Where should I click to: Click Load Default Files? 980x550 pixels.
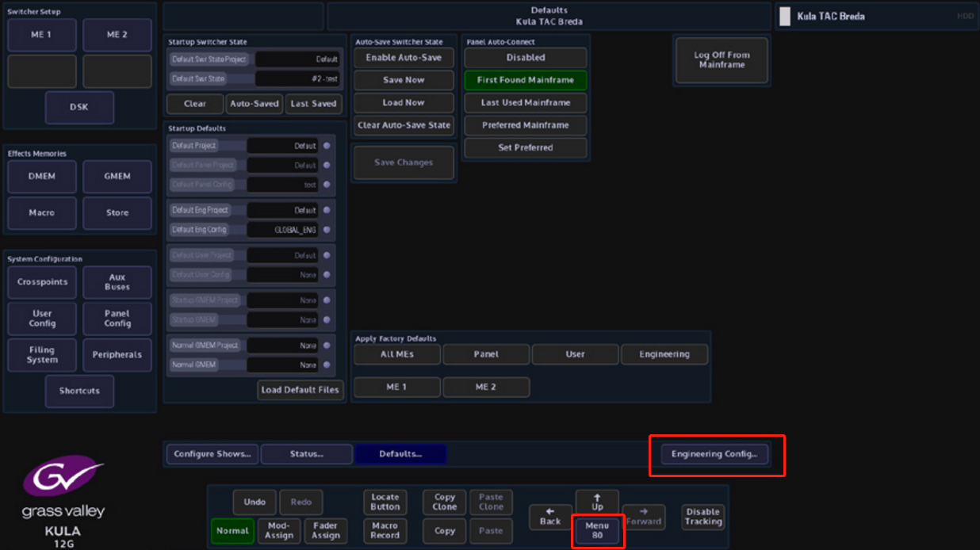pos(300,390)
